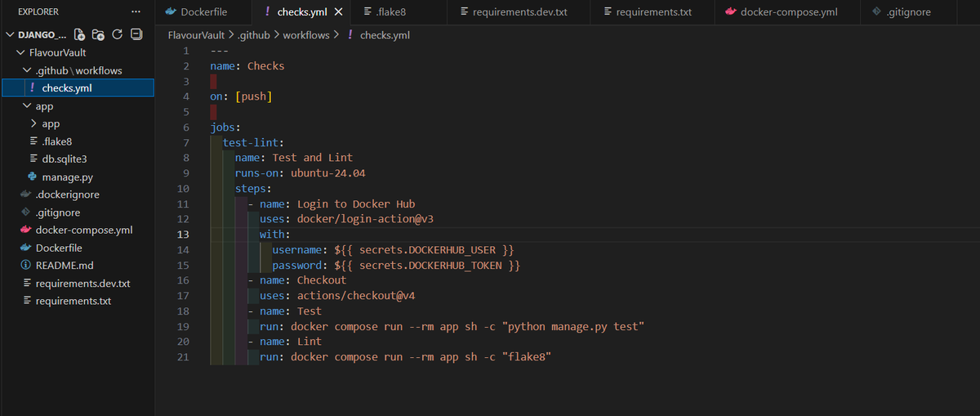This screenshot has height=416, width=980.
Task: Click the 'name: Checks' code line
Action: pos(247,65)
